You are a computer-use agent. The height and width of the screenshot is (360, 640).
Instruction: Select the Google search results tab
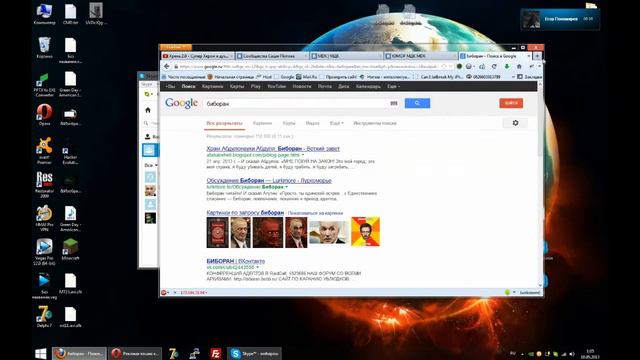click(495, 56)
